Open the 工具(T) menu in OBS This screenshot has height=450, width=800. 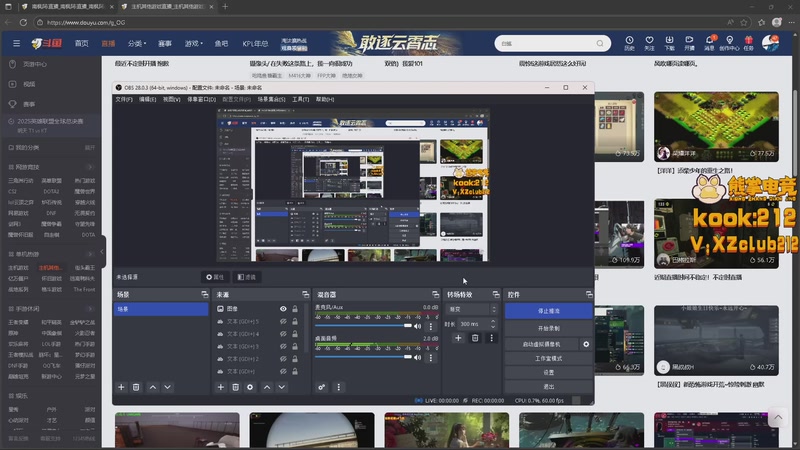tap(301, 99)
